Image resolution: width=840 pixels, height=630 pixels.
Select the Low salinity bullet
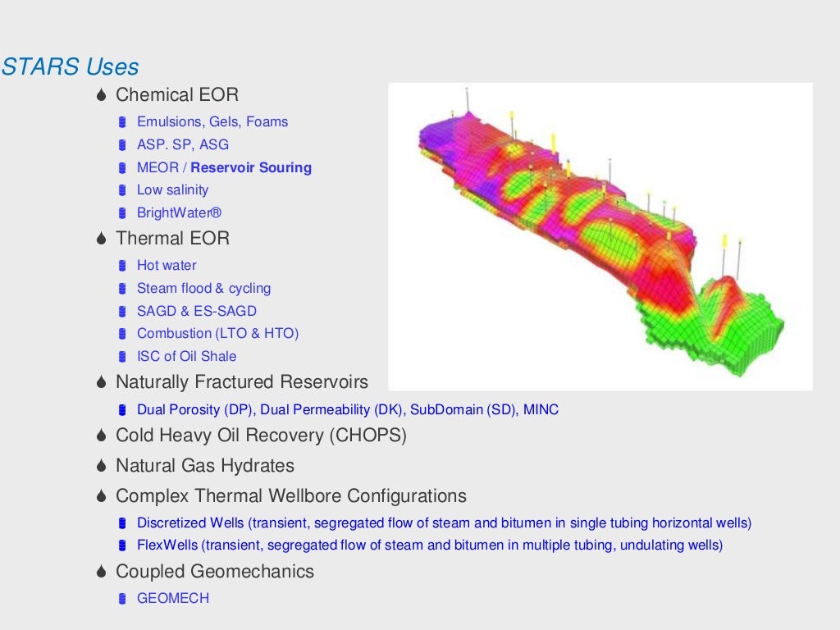point(172,190)
